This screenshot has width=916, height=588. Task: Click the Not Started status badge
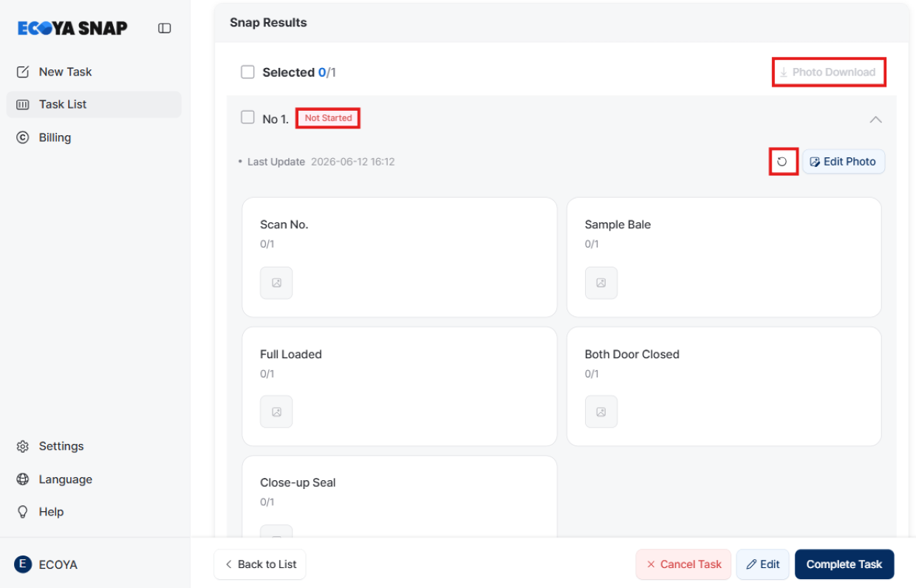point(328,118)
